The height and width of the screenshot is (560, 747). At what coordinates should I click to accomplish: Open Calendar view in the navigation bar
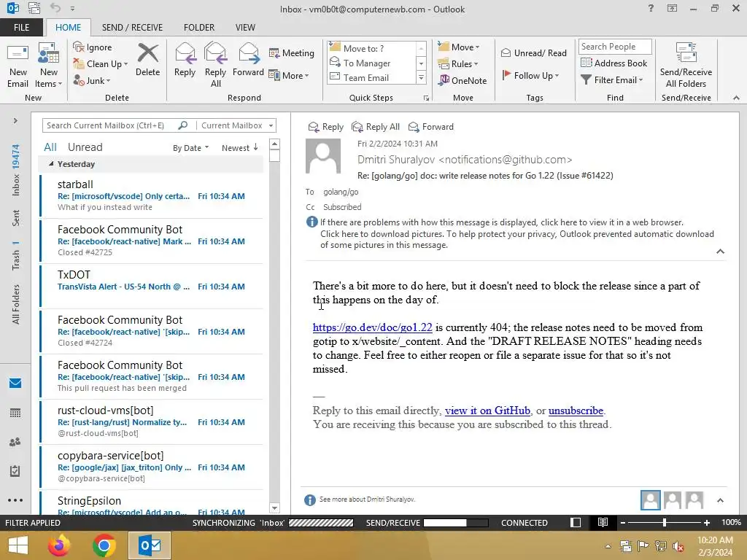point(15,413)
